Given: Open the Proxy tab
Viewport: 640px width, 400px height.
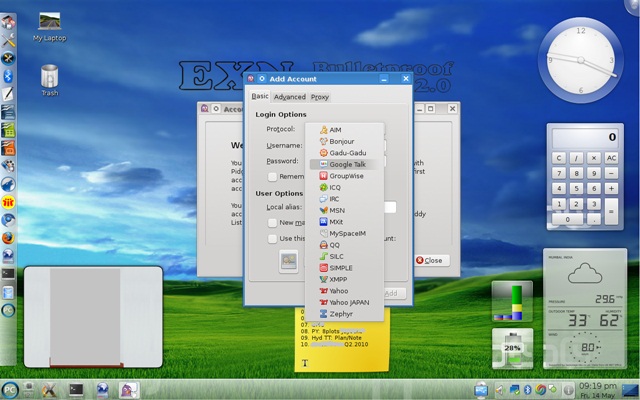Looking at the screenshot, I should pyautogui.click(x=320, y=97).
